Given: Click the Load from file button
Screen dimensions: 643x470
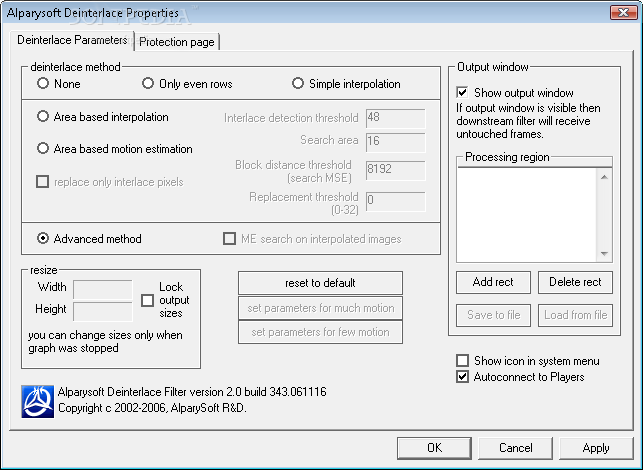Looking at the screenshot, I should pyautogui.click(x=575, y=315).
